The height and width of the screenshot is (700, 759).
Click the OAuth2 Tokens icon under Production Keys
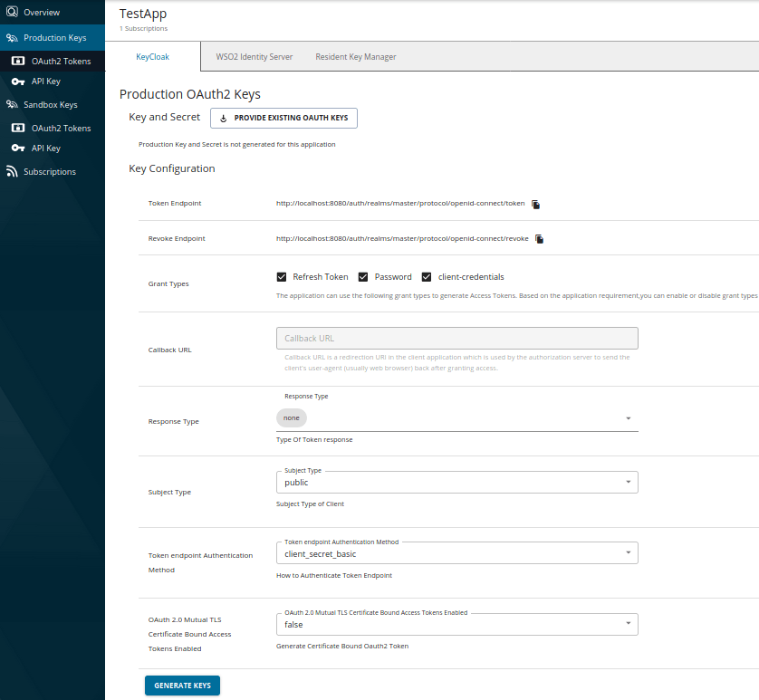click(18, 61)
